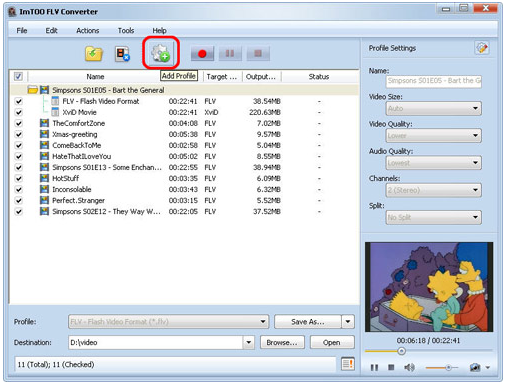Click the film icon beside HateThatILoveYou
This screenshot has height=384, width=507.
pos(44,156)
